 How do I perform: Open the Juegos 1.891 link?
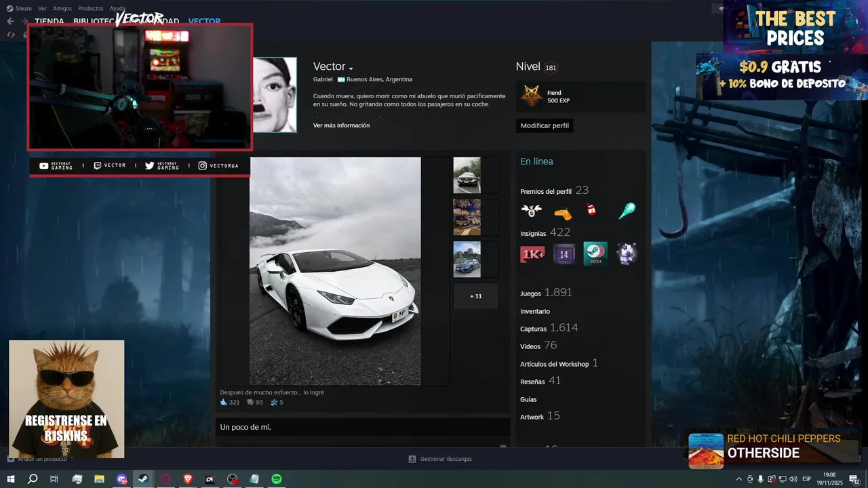(x=546, y=293)
